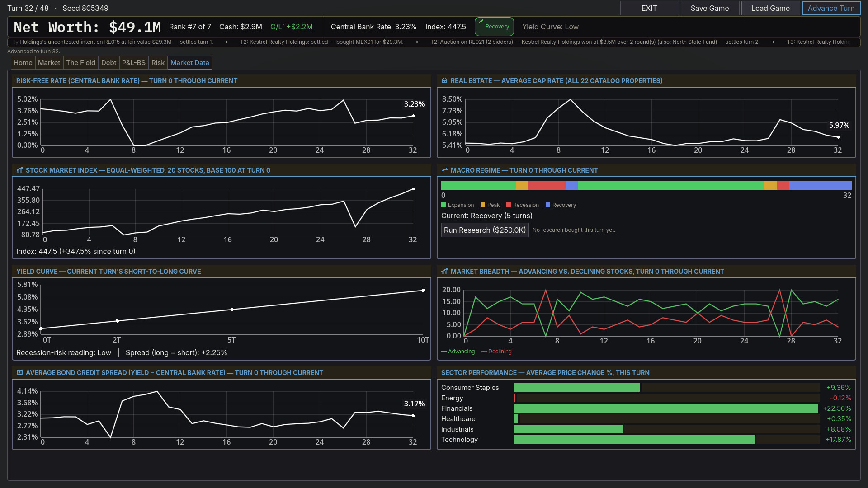Click the EXIT button
The height and width of the screenshot is (488, 868).
pyautogui.click(x=649, y=8)
